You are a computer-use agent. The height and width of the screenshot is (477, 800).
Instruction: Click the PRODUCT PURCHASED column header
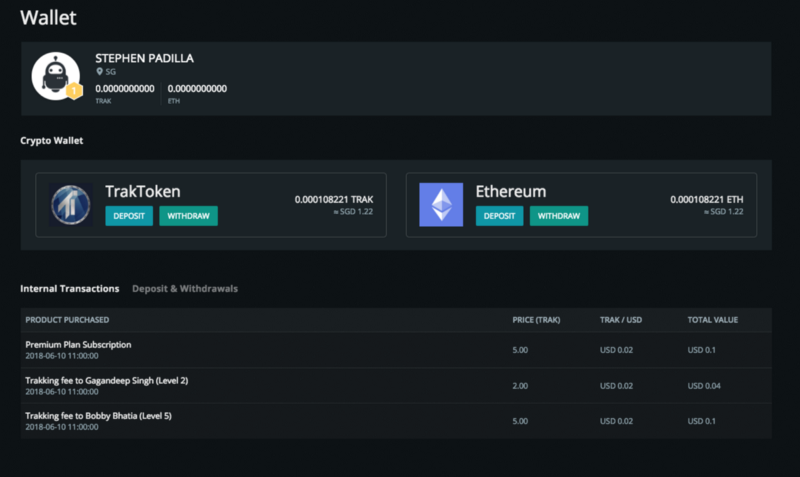67,320
